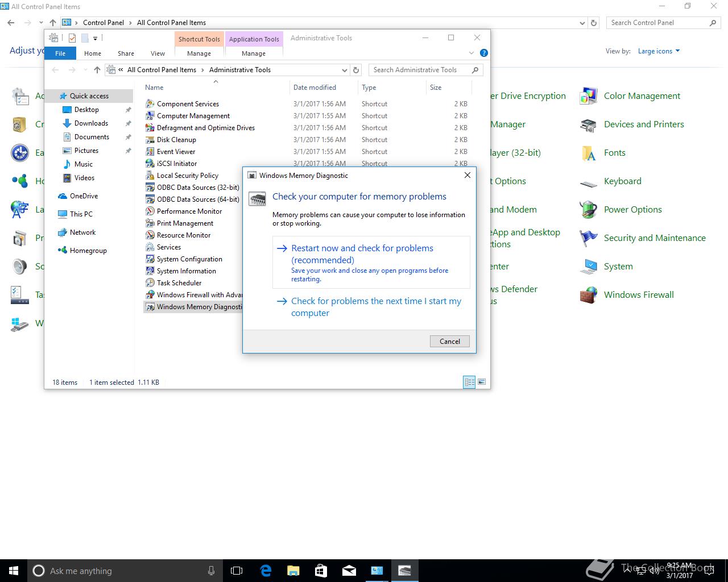This screenshot has height=582, width=728.
Task: Open the help question mark icon
Action: click(483, 53)
